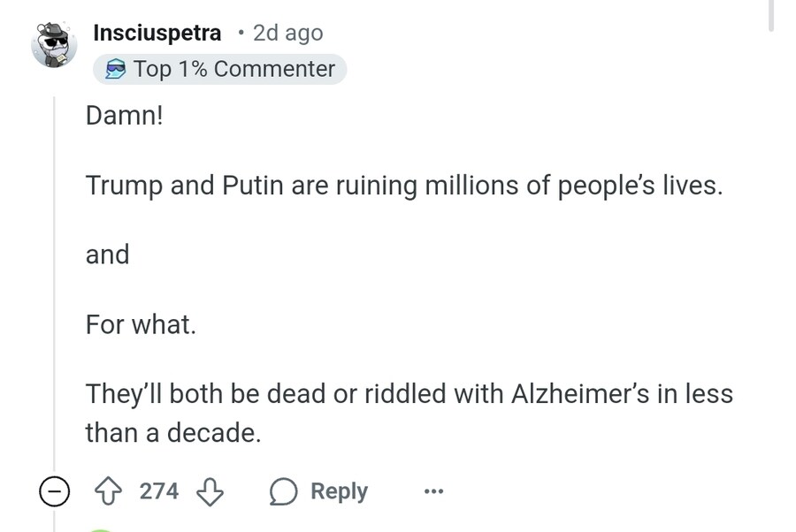This screenshot has width=796, height=532.
Task: Open the Insciuspetra username link
Action: [157, 33]
